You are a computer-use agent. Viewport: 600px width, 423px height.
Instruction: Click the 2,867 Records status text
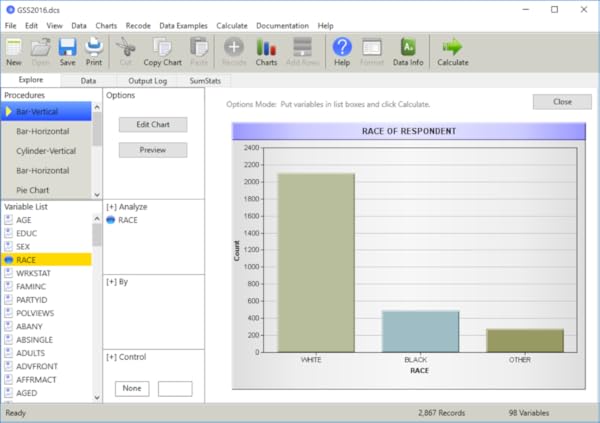pos(441,413)
